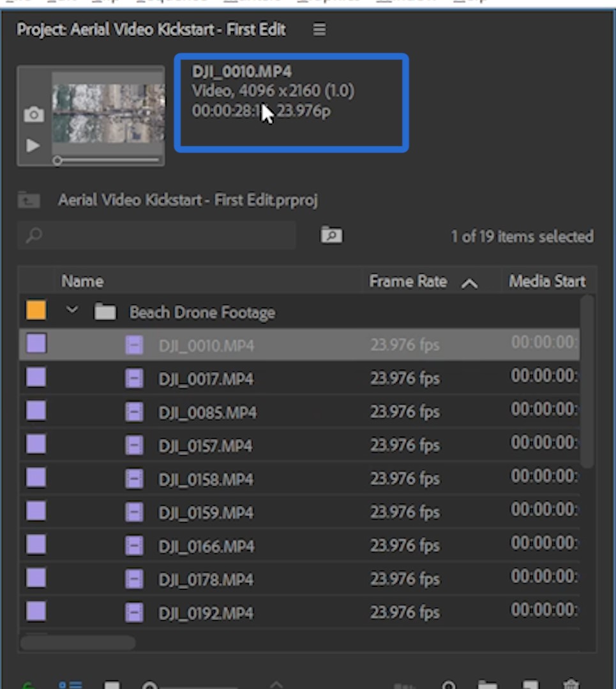Image resolution: width=616 pixels, height=689 pixels.
Task: Click the preview thumbnail scrubber handle
Action: [x=57, y=161]
